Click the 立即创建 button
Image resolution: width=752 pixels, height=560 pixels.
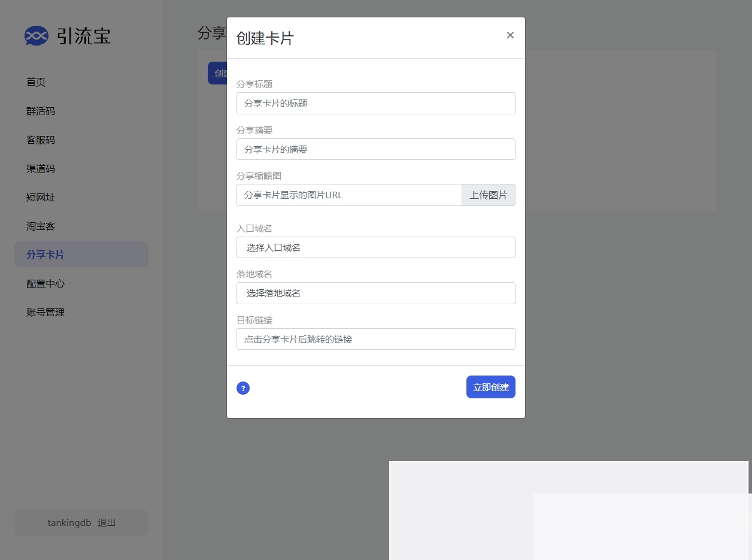pyautogui.click(x=490, y=387)
